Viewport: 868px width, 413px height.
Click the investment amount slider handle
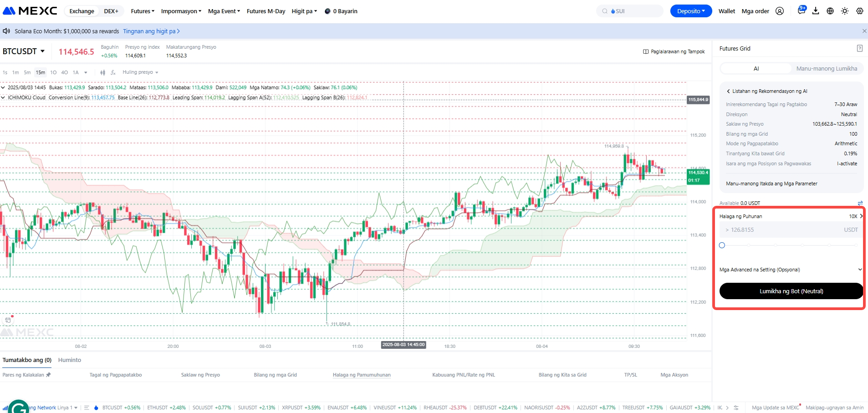(722, 245)
